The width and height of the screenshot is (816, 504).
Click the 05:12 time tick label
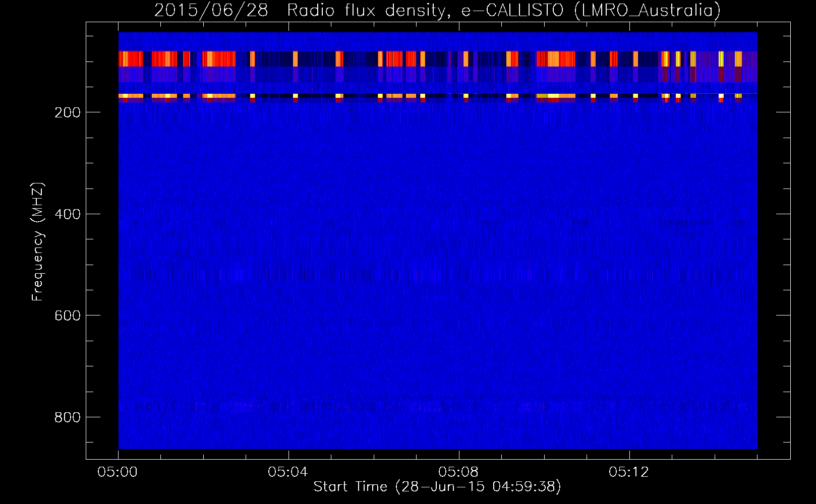click(629, 472)
